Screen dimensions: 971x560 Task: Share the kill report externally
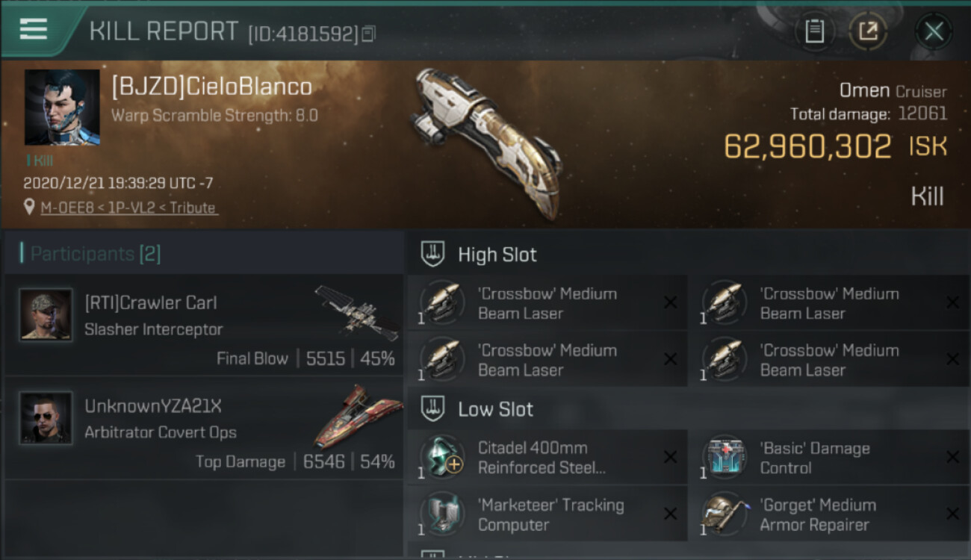click(x=868, y=31)
